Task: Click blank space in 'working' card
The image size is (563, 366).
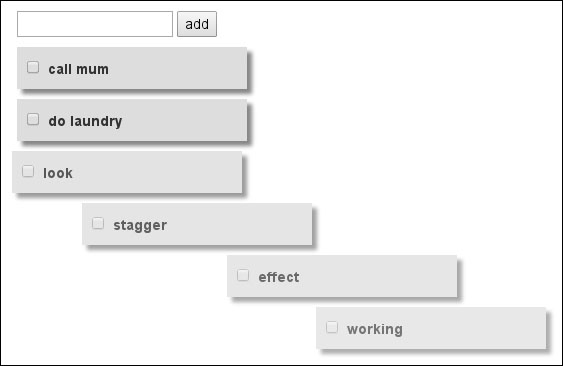Action: 478,328
